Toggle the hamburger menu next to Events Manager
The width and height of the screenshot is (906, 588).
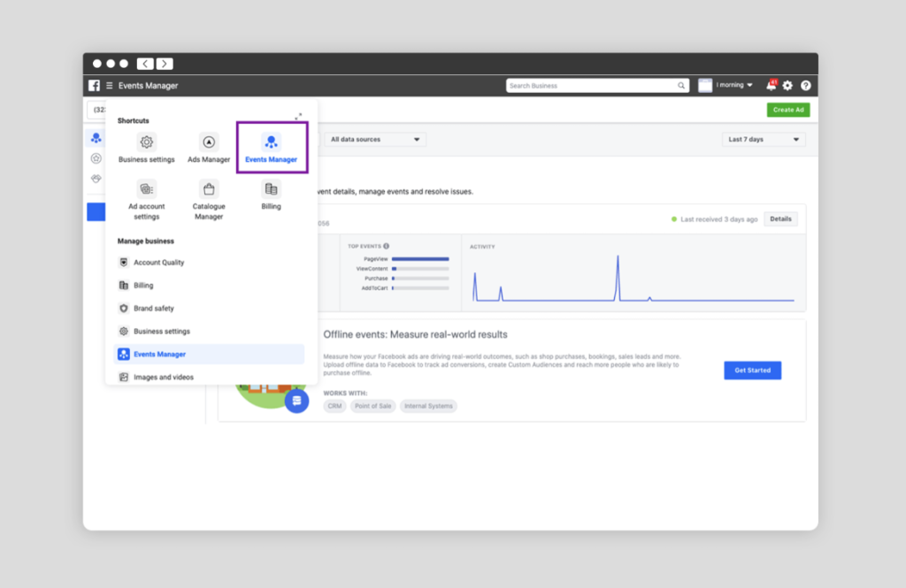[110, 86]
